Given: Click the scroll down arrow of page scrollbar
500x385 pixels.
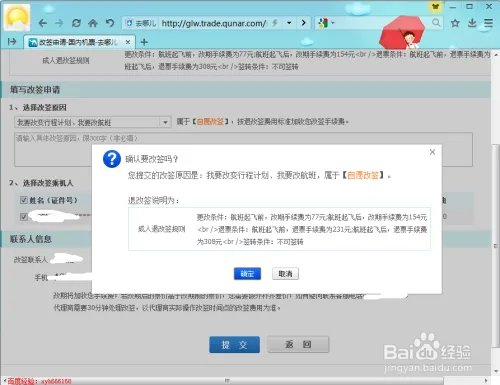Looking at the screenshot, I should 496,372.
